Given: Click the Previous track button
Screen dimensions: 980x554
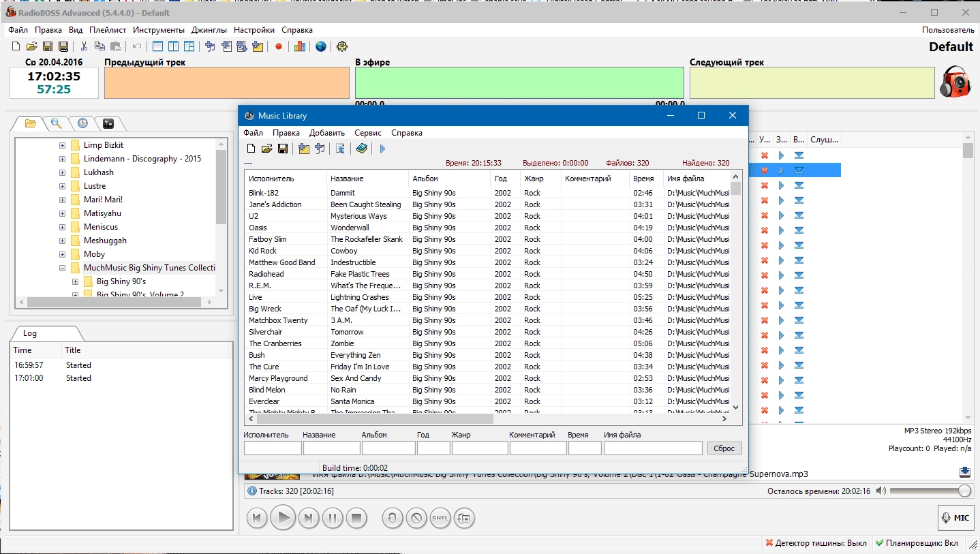Looking at the screenshot, I should pos(257,518).
